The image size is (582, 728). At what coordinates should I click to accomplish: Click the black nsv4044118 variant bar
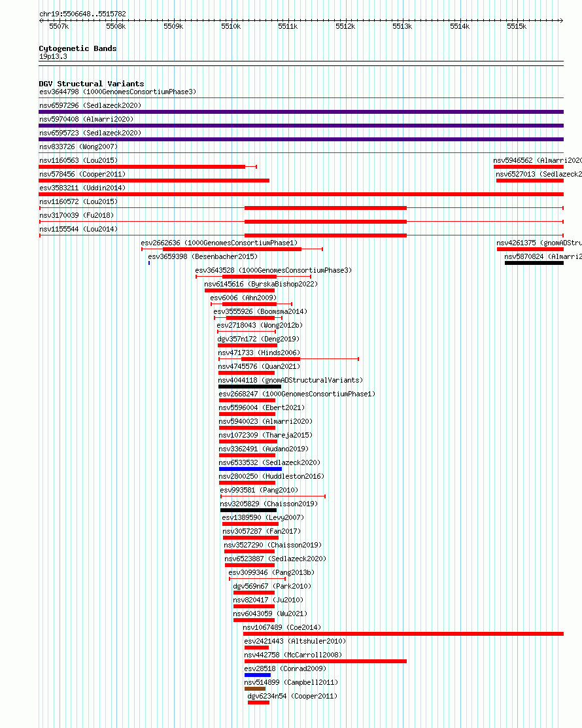pyautogui.click(x=250, y=387)
